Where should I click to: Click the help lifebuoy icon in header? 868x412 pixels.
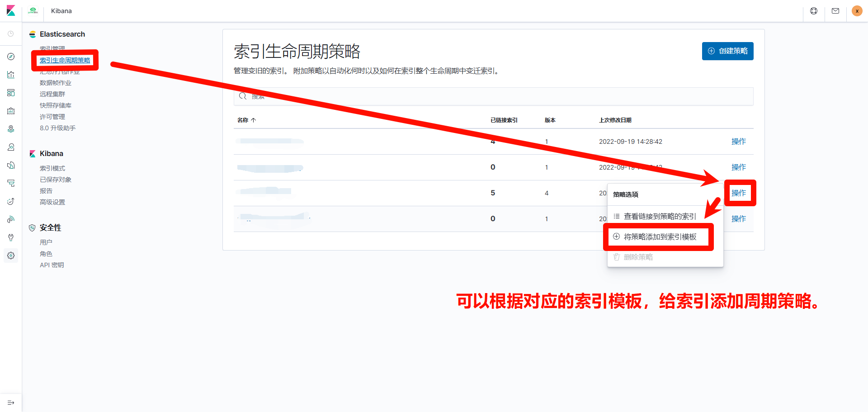coord(814,11)
